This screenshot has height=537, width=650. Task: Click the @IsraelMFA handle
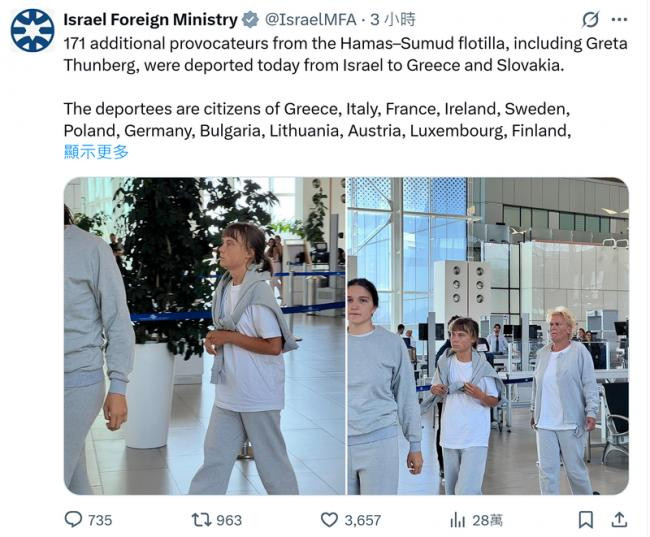point(308,19)
